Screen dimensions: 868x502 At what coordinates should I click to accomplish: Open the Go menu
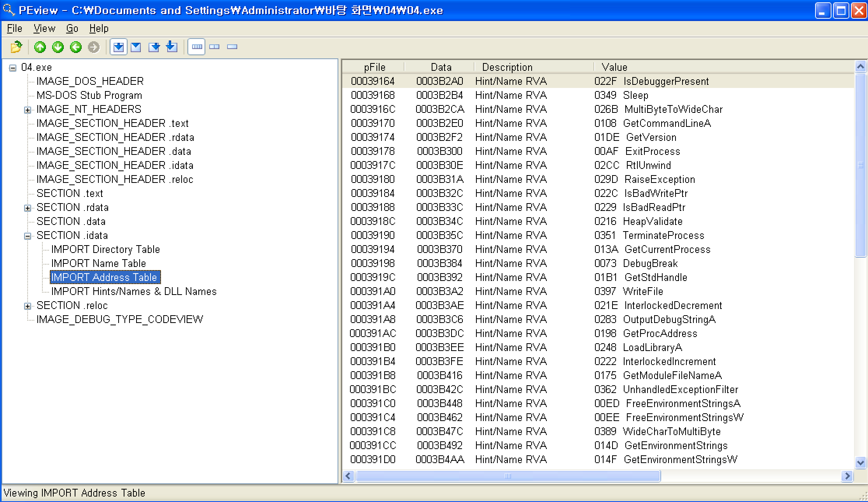tap(72, 28)
